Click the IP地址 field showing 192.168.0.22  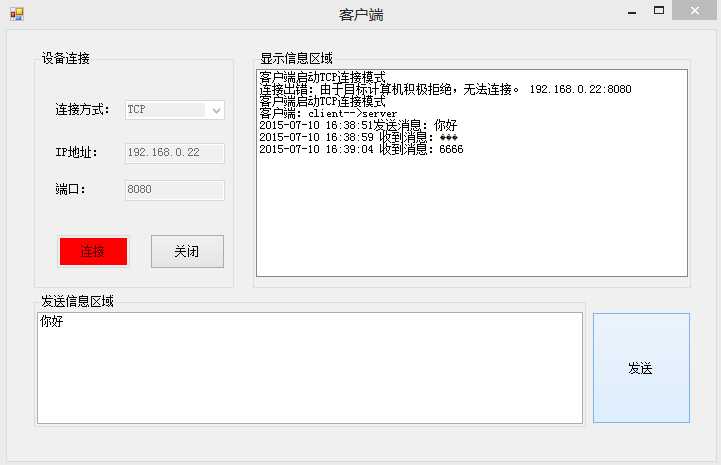175,153
